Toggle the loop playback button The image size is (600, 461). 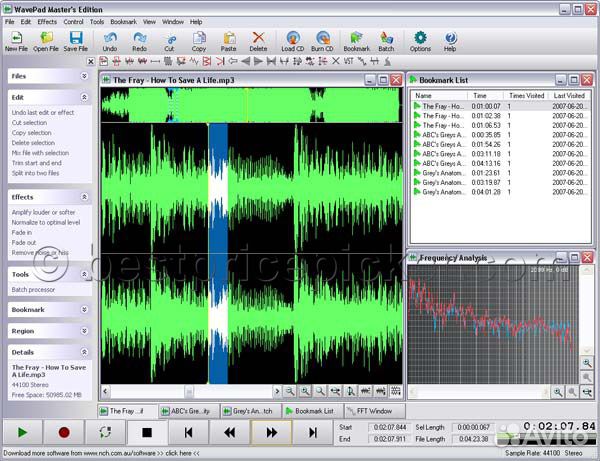(x=104, y=432)
